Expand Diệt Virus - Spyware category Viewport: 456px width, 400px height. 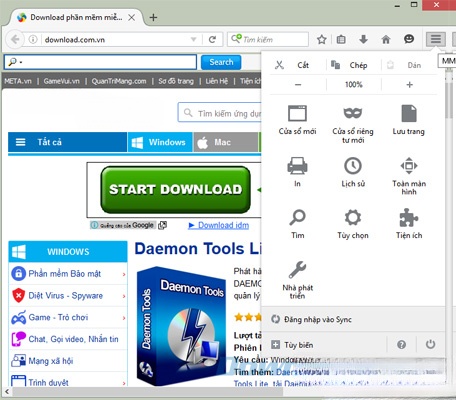[68, 296]
